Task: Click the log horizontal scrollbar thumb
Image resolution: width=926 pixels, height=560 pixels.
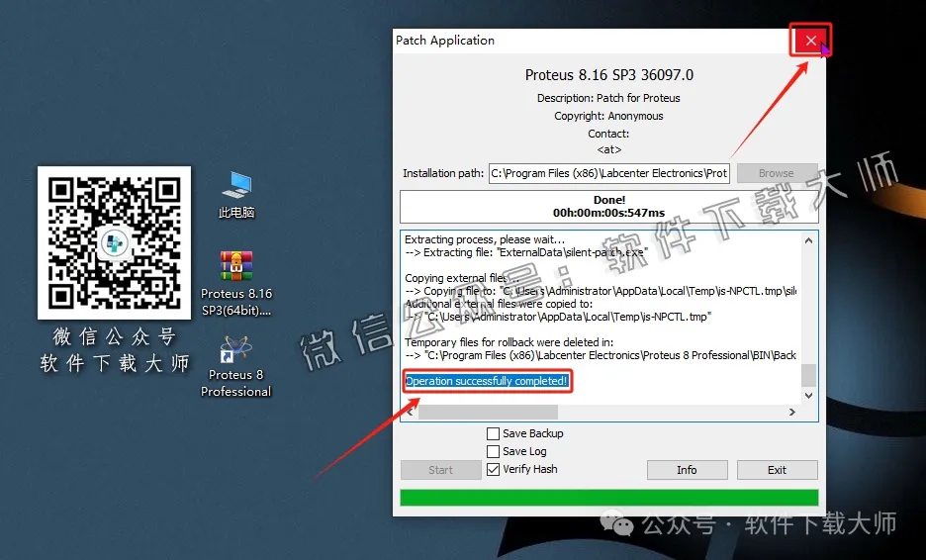Action: coord(488,412)
